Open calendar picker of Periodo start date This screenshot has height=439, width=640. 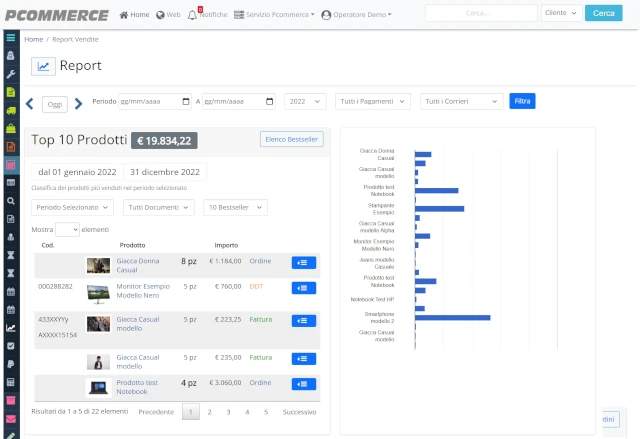pyautogui.click(x=186, y=101)
